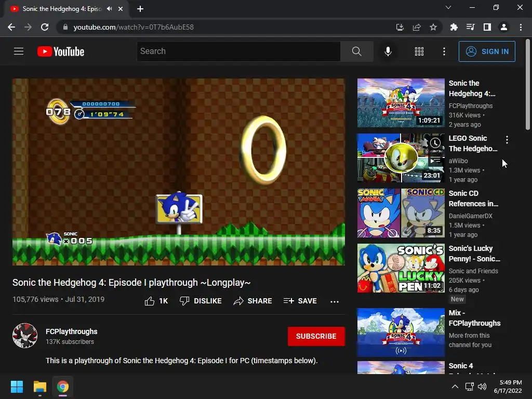Open Sonic's Lucky Penny video thumbnail

(401, 268)
